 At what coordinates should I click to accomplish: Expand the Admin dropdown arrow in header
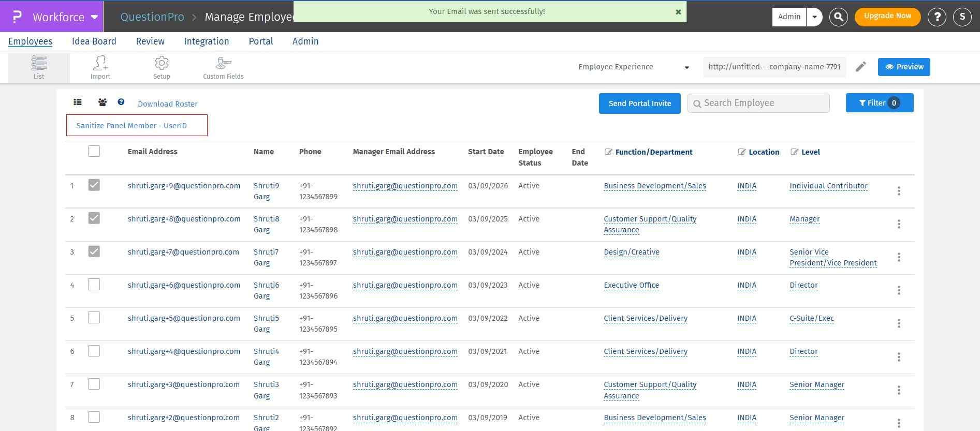pyautogui.click(x=814, y=17)
